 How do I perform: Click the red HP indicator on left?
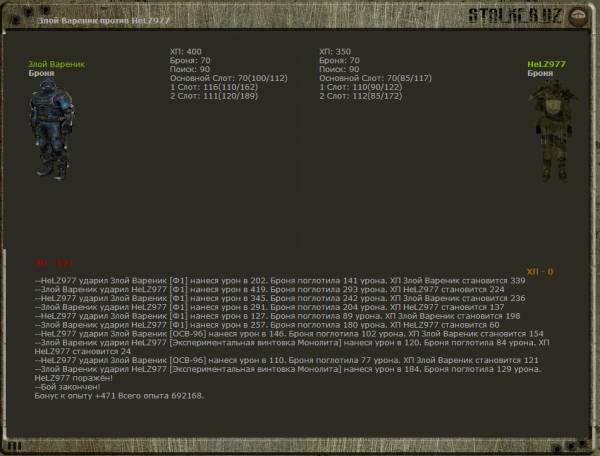(48, 262)
